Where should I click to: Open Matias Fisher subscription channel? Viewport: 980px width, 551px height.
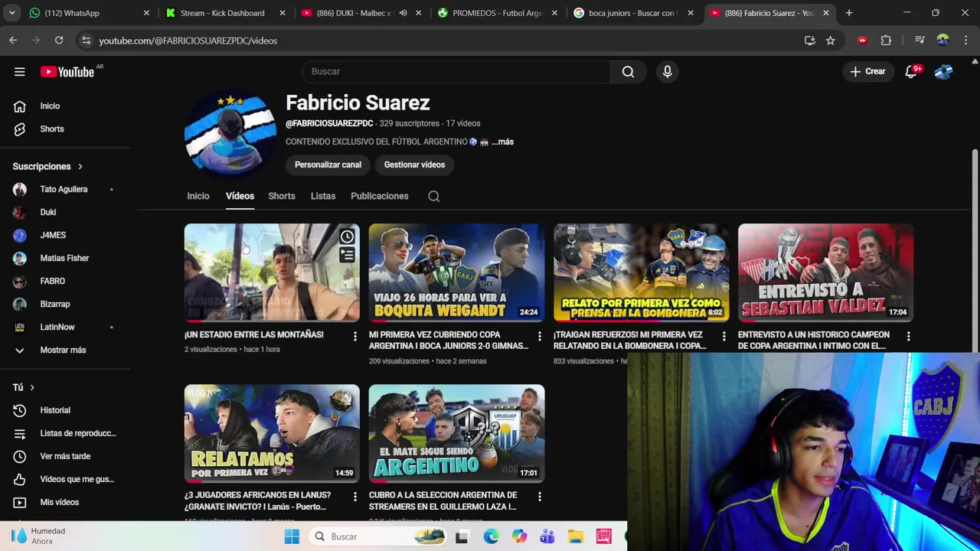coord(65,258)
